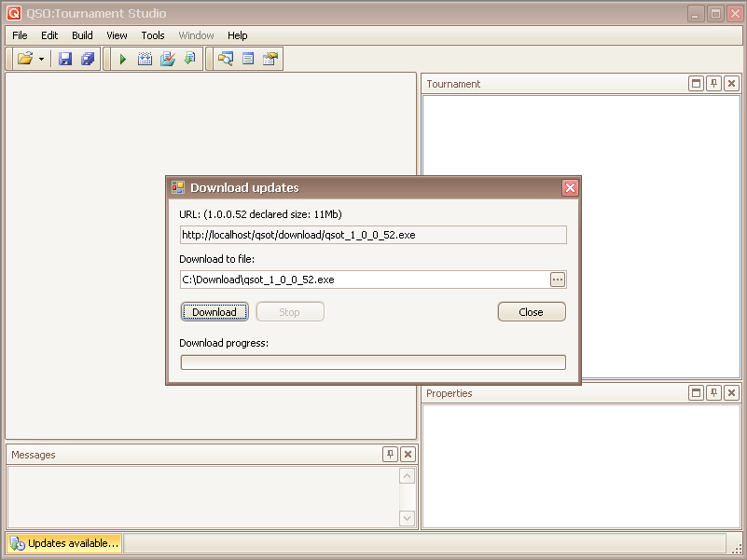Viewport: 747px width, 560px height.
Task: Click the Download progress bar
Action: [x=372, y=362]
